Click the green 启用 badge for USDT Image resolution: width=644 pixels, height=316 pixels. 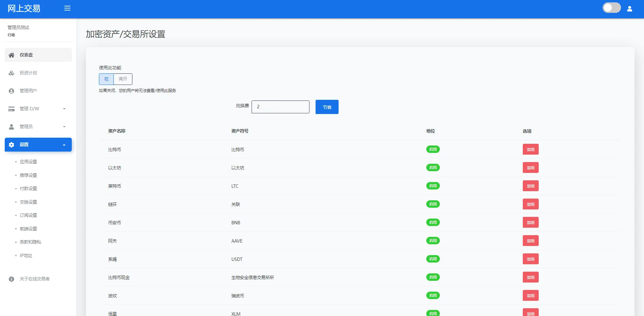coord(433,259)
